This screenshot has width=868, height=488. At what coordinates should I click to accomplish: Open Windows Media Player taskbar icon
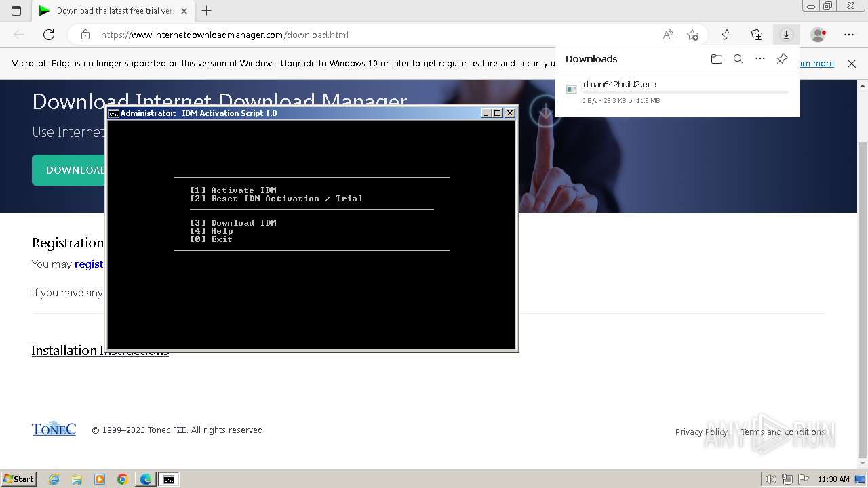point(100,479)
